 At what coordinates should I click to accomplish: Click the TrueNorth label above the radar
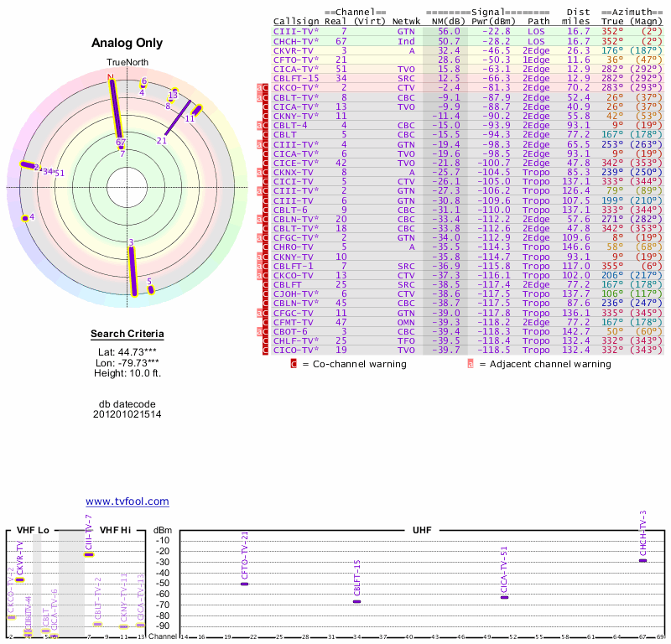127,63
